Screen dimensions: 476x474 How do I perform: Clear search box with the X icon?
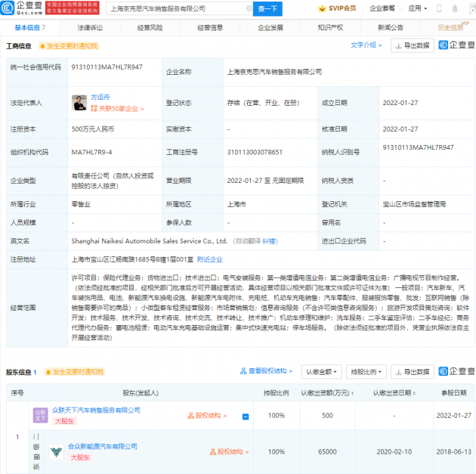pyautogui.click(x=249, y=8)
